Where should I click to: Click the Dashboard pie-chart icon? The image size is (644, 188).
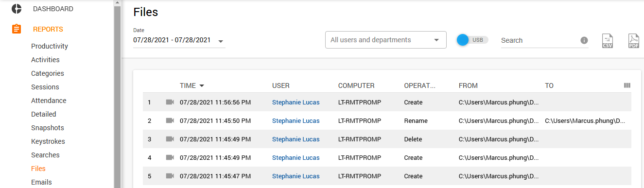17,9
